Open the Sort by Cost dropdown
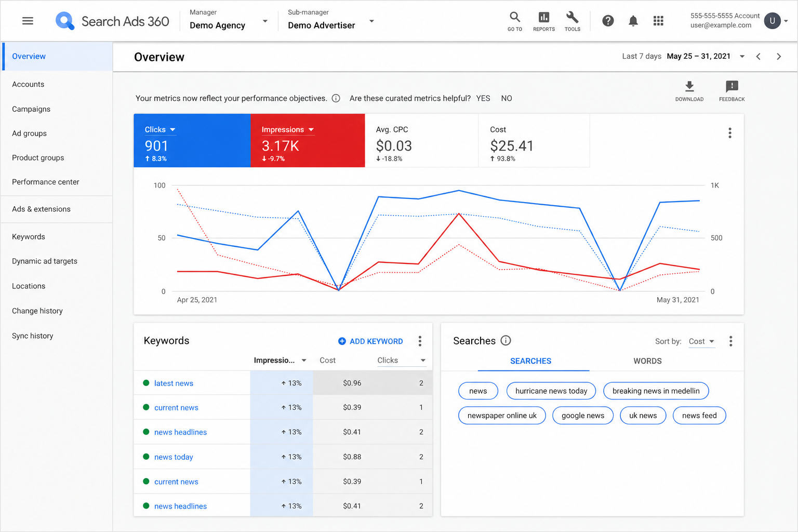Image resolution: width=798 pixels, height=532 pixels. 702,341
